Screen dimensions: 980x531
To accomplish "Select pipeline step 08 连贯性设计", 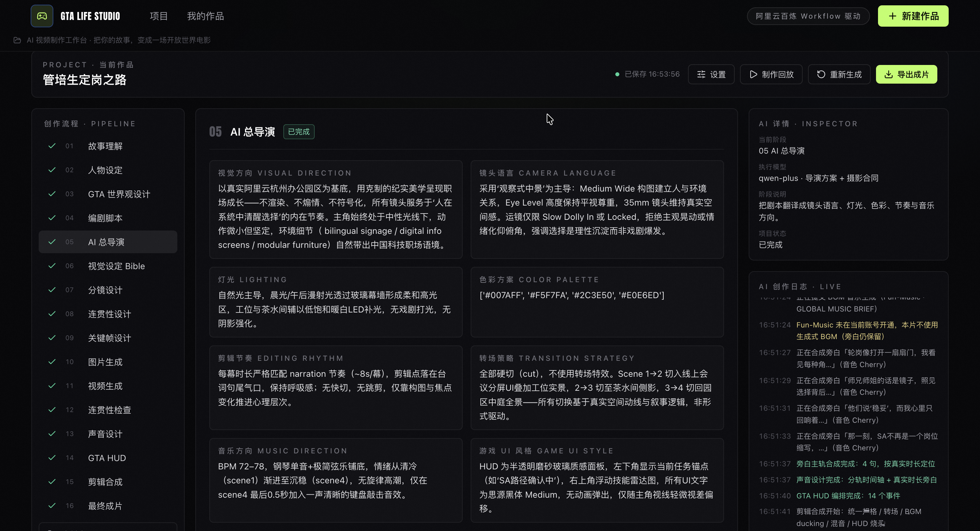I will tap(108, 314).
